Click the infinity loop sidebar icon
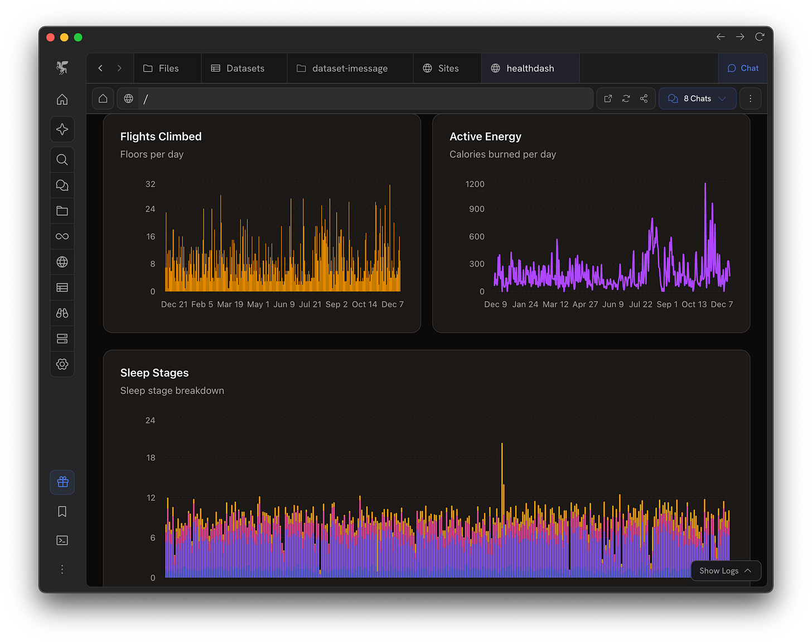 pos(62,236)
